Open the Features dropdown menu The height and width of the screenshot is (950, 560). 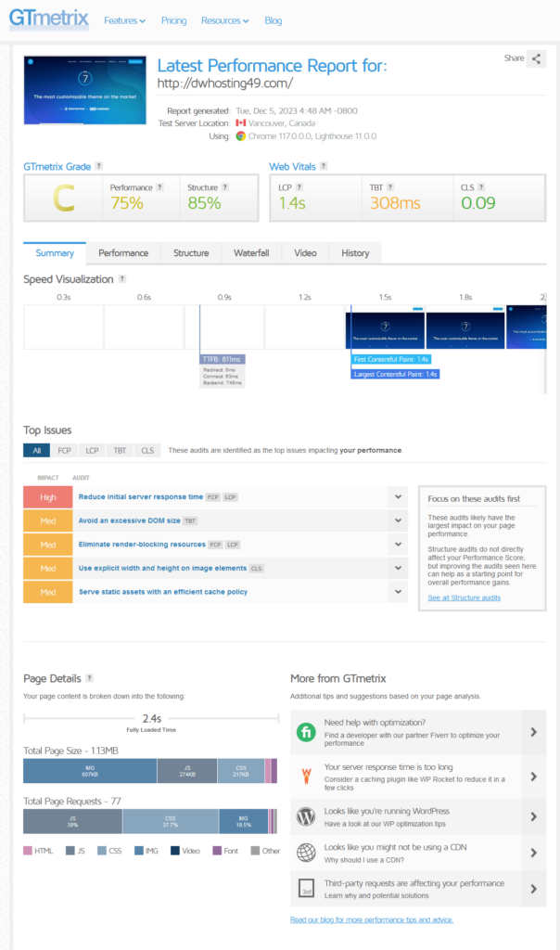pyautogui.click(x=125, y=20)
